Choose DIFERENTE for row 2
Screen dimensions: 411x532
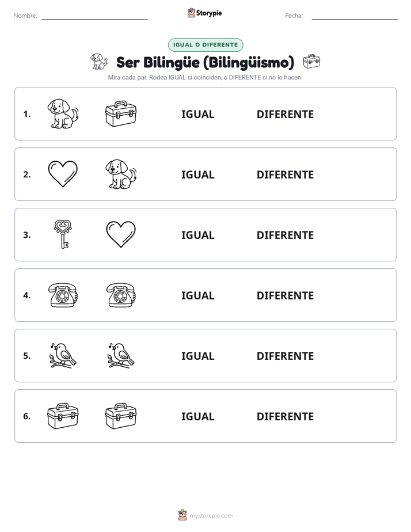coord(285,174)
